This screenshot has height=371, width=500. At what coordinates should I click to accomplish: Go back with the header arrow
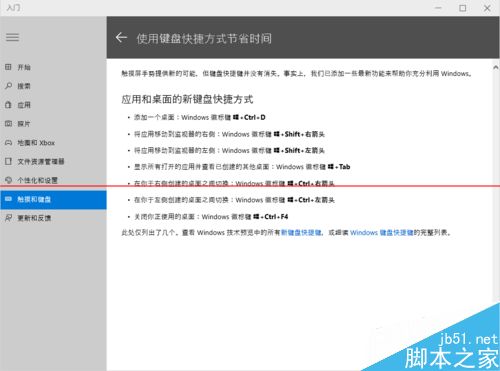[x=121, y=38]
